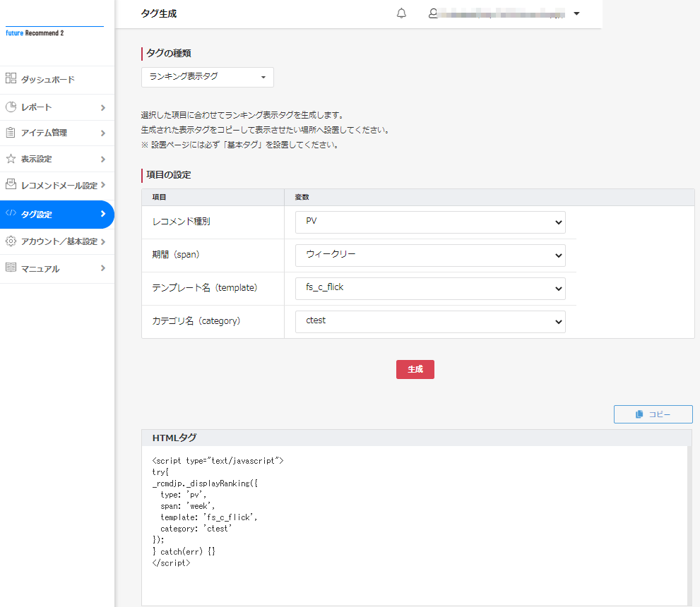
Task: Expand the レポート chevron arrow
Action: [103, 107]
